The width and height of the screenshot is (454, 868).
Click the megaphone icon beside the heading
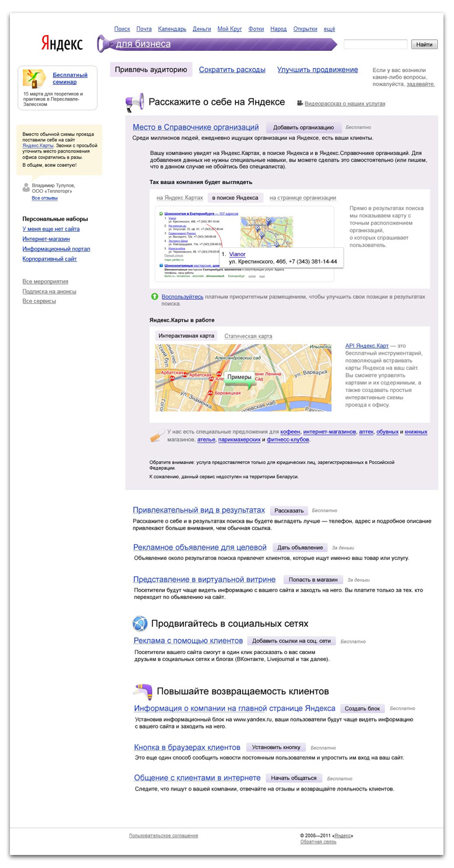pyautogui.click(x=134, y=103)
